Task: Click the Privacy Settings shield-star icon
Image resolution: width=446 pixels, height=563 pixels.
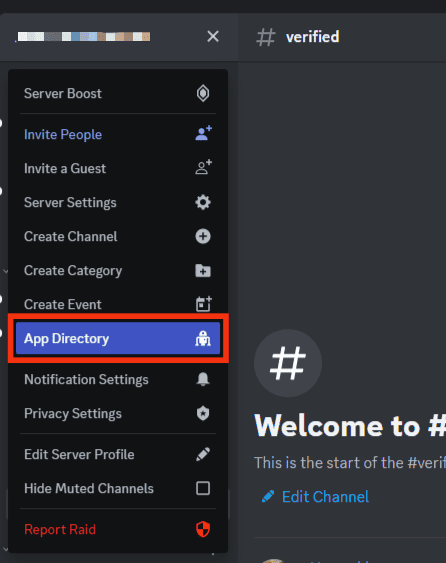Action: click(203, 413)
